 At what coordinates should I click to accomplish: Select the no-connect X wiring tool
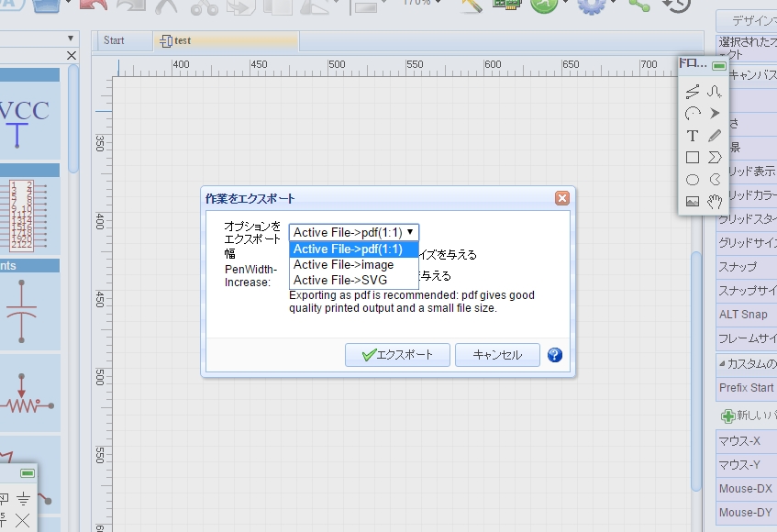pos(22,520)
